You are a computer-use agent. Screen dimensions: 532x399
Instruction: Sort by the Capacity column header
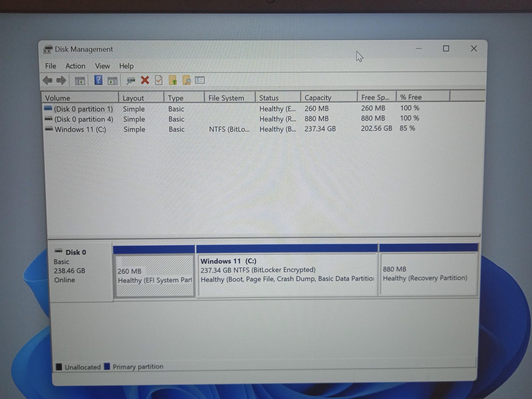point(329,97)
